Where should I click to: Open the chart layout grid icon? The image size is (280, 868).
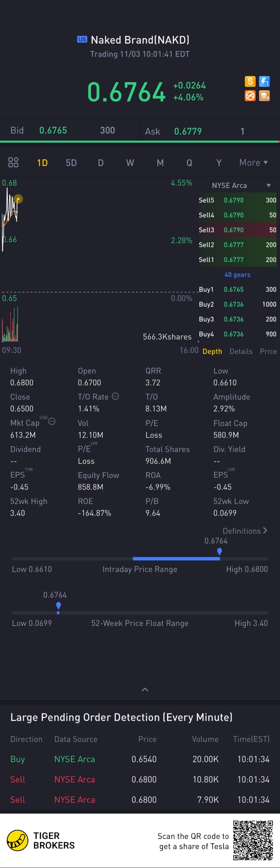point(13,162)
